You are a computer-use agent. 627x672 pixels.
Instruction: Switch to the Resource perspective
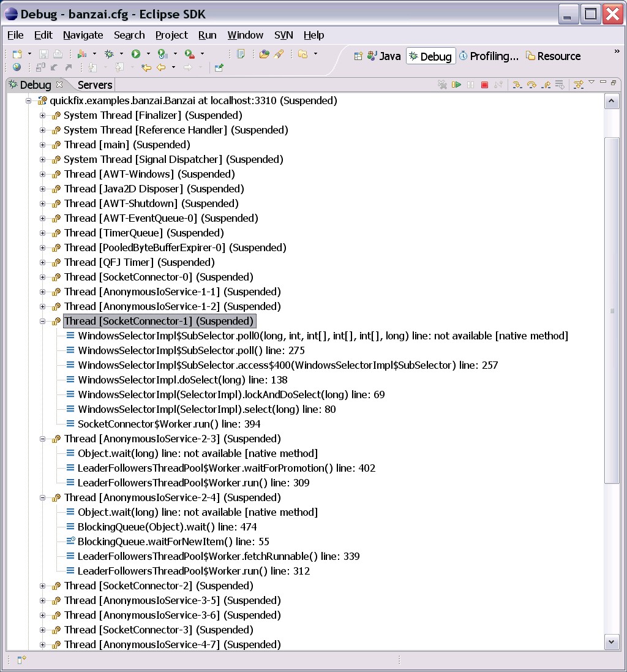pyautogui.click(x=554, y=56)
